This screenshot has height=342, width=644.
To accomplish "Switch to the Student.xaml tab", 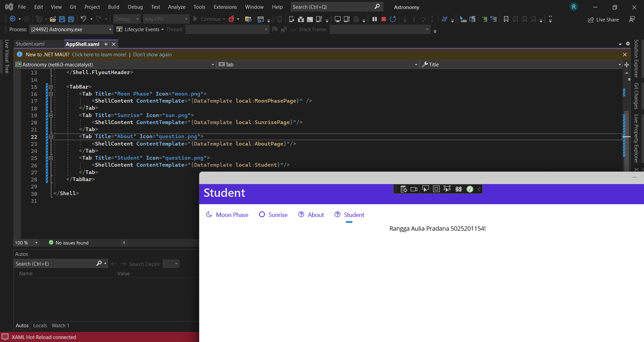I will (x=30, y=44).
